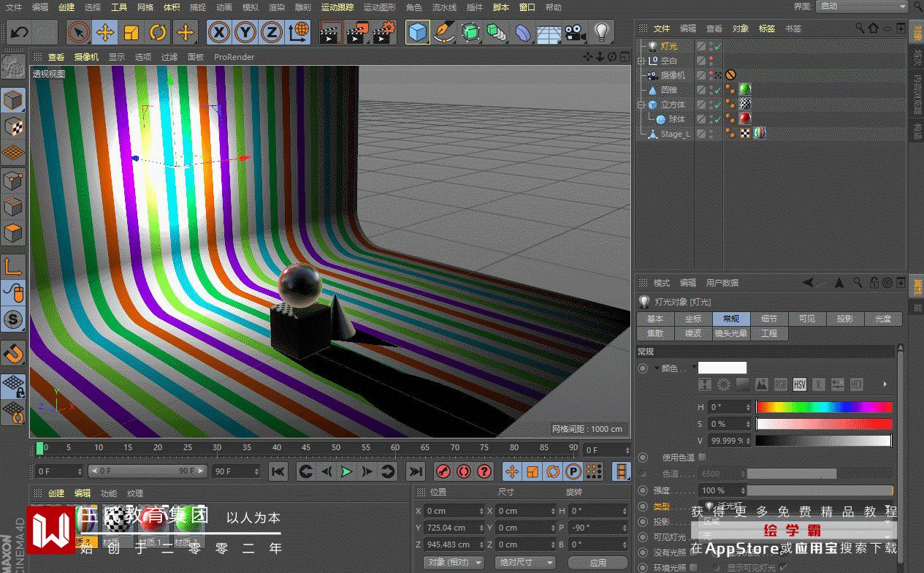Screen dimensions: 924x573
Task: Open the 渲染 menu in menu bar
Action: [x=276, y=7]
